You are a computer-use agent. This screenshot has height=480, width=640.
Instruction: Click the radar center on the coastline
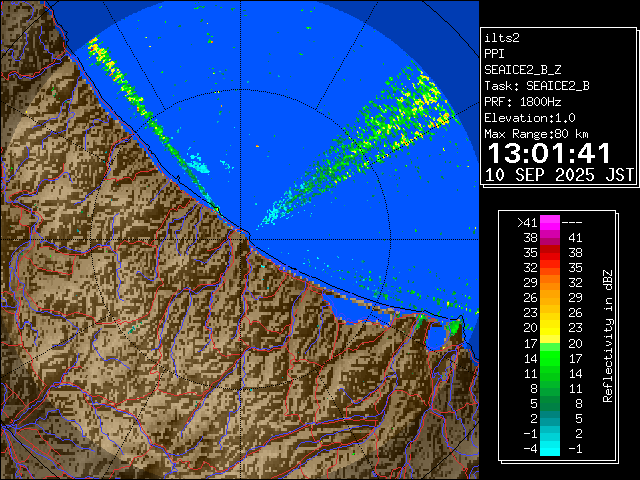(244, 230)
